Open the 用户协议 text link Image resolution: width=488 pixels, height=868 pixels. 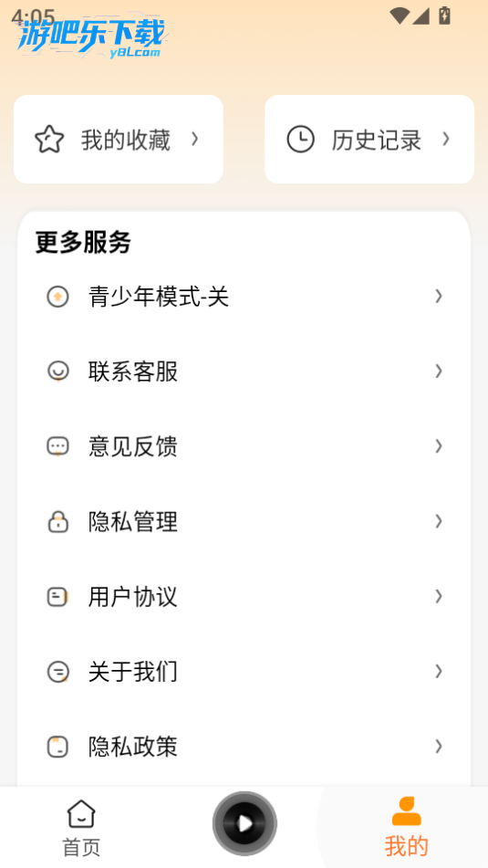133,597
